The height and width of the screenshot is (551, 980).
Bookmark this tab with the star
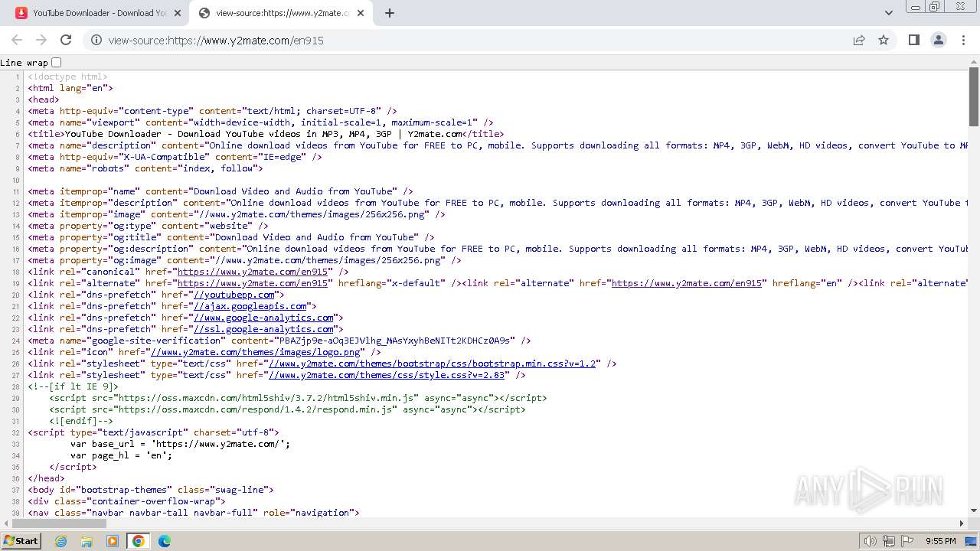tap(884, 40)
